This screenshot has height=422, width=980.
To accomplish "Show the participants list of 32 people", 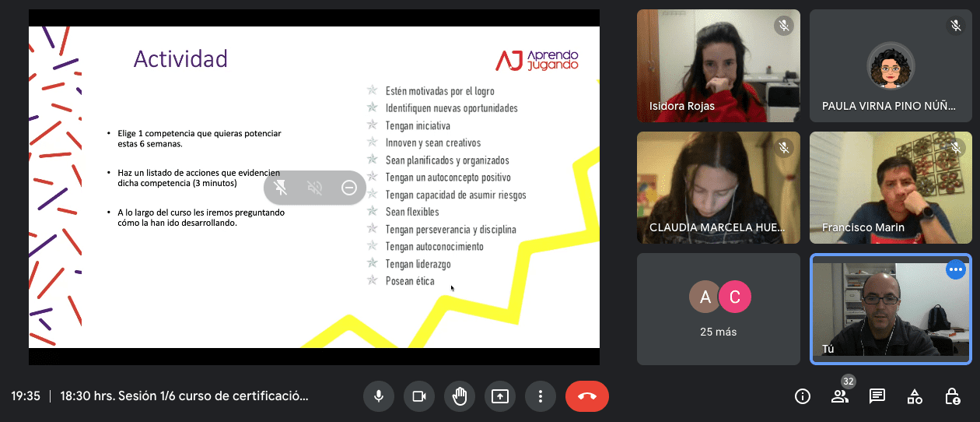I will 840,396.
